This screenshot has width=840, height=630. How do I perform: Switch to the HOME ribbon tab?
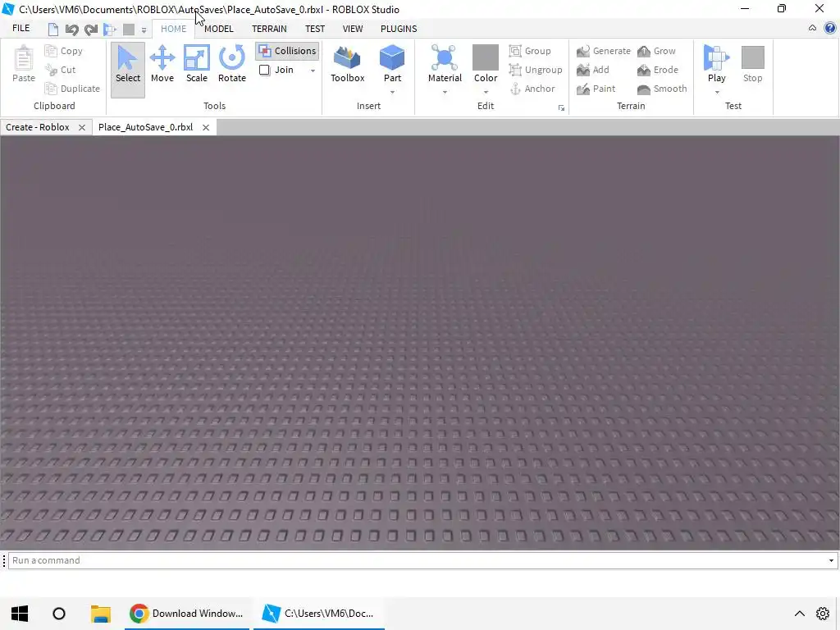point(174,29)
